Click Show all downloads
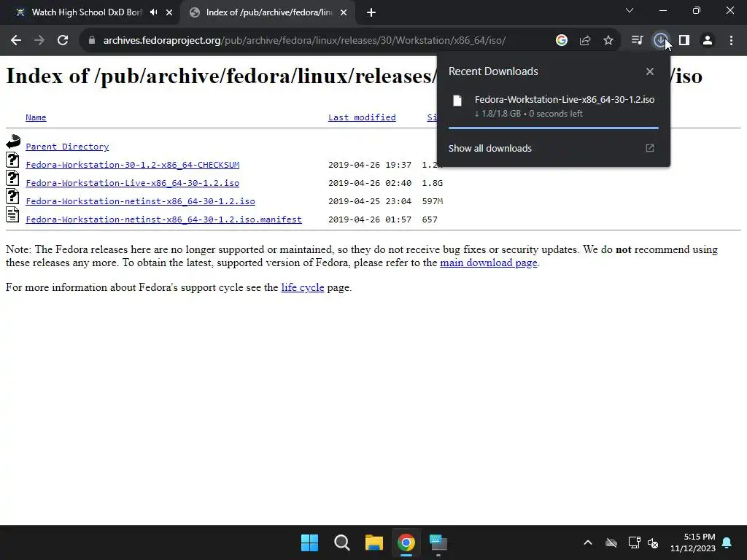747x560 pixels. (489, 148)
